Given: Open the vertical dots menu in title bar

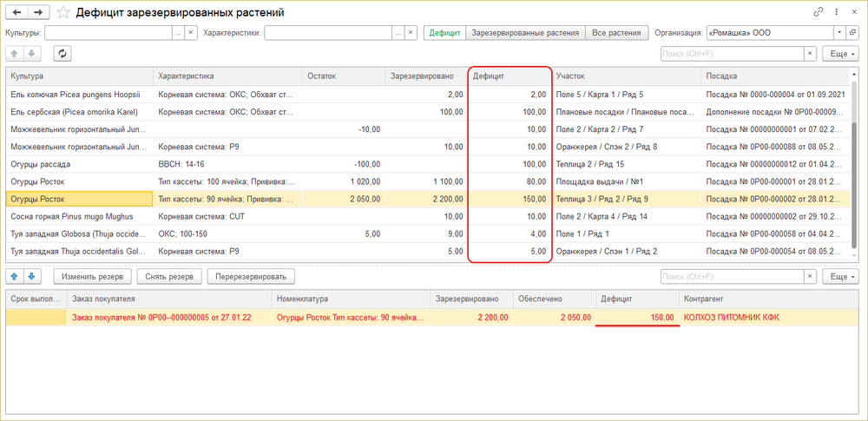Looking at the screenshot, I should point(836,13).
